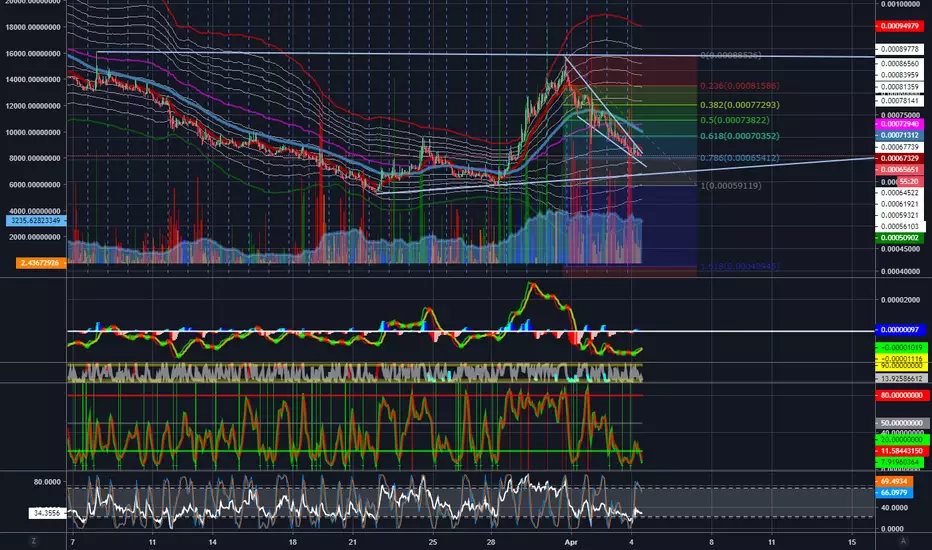Click the gray 13.92586612 indicator label
932x550 pixels.
[x=901, y=378]
